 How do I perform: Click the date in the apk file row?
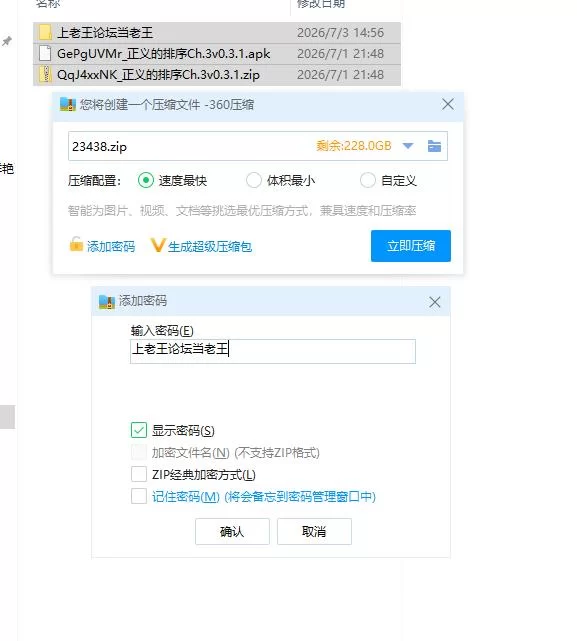[x=340, y=54]
